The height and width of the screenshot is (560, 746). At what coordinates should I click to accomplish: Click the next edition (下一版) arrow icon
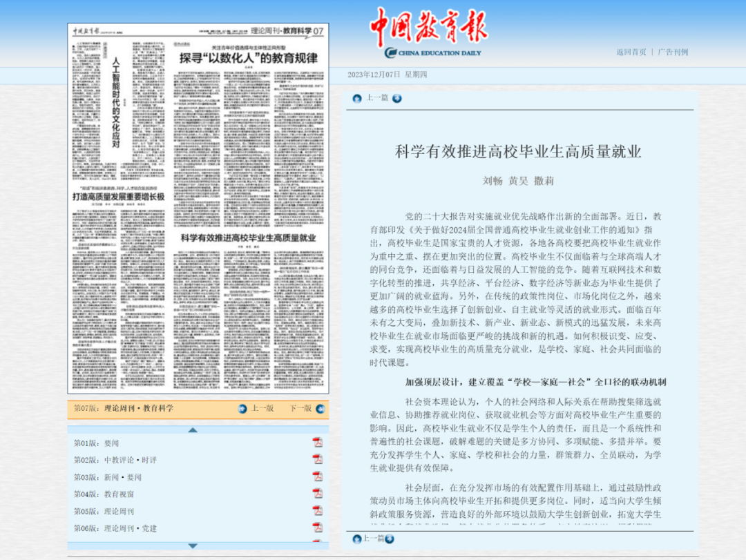point(321,408)
